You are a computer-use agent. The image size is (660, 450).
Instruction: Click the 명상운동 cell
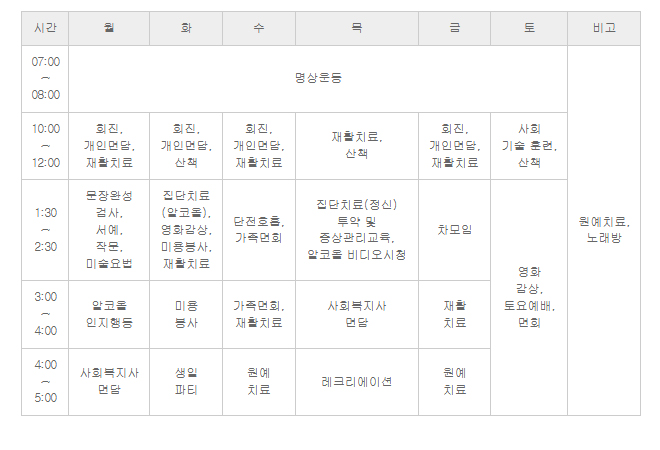(318, 79)
